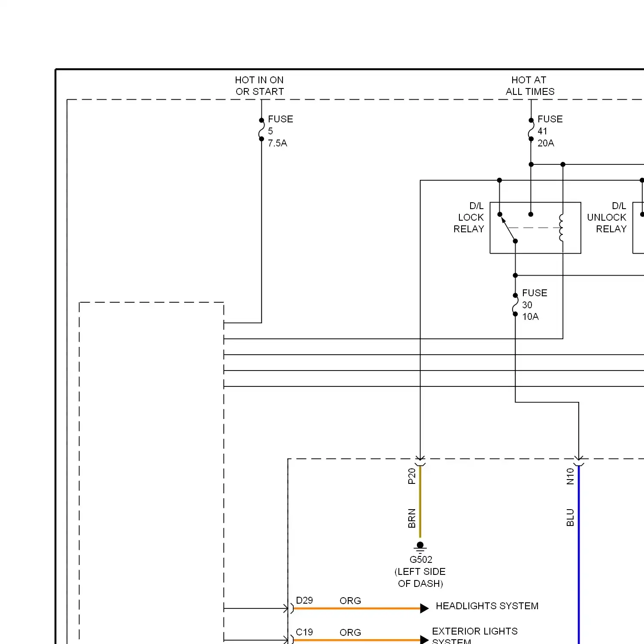
Task: Click the D29 connector terminal symbol
Action: (289, 608)
